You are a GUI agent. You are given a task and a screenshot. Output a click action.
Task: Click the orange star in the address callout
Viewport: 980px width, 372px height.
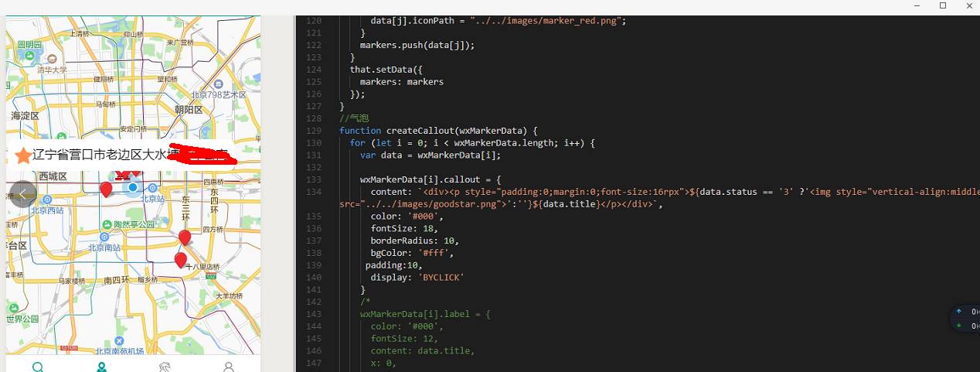pyautogui.click(x=23, y=155)
